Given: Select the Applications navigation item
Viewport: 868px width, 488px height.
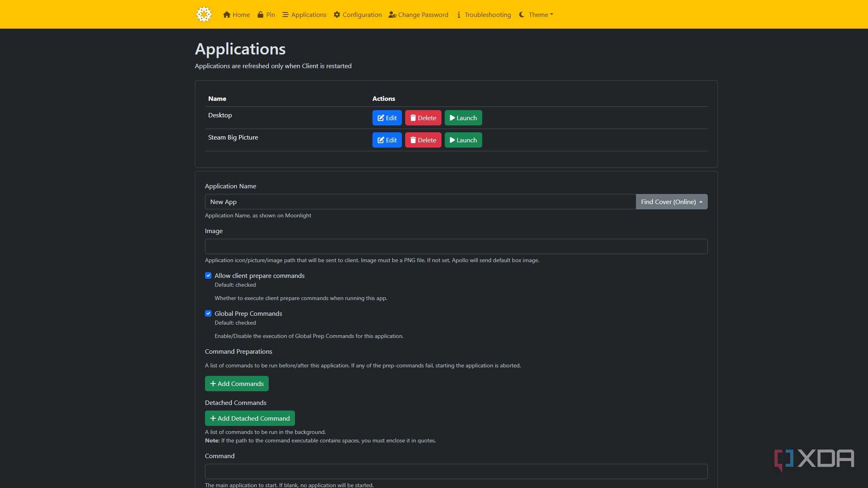Looking at the screenshot, I should point(304,15).
